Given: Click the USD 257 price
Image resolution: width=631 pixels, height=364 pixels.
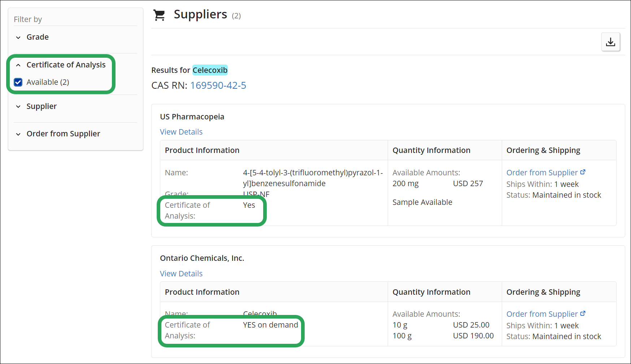Looking at the screenshot, I should tap(468, 184).
